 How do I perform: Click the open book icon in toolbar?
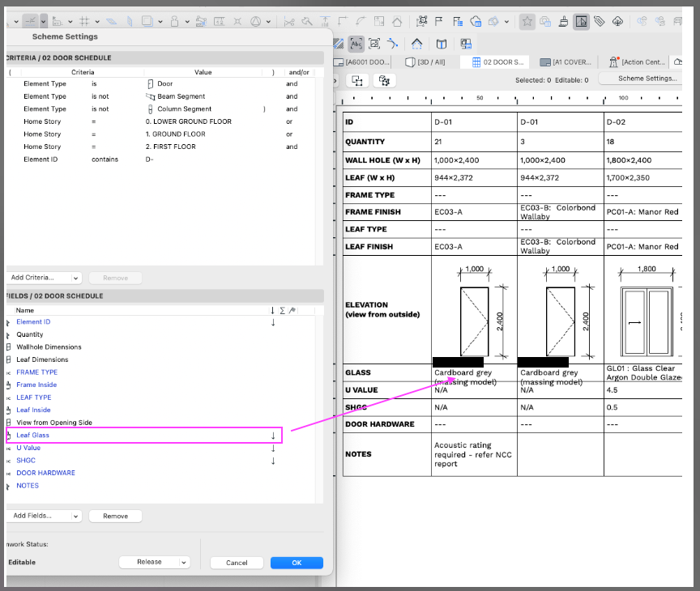[x=441, y=44]
